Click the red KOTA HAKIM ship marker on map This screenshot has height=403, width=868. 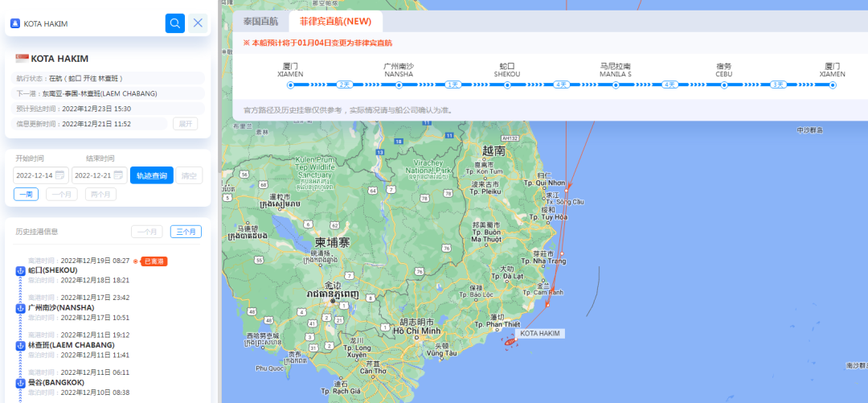pos(509,341)
